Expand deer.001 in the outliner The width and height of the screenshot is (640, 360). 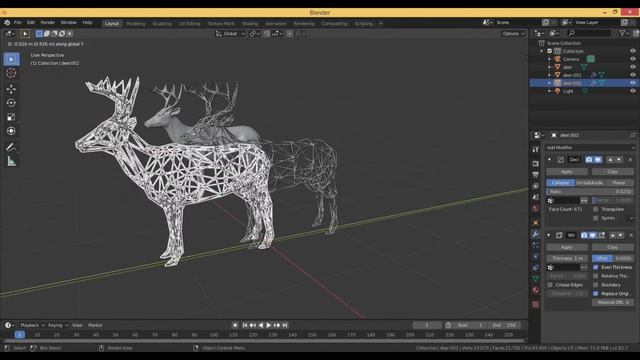pos(549,75)
